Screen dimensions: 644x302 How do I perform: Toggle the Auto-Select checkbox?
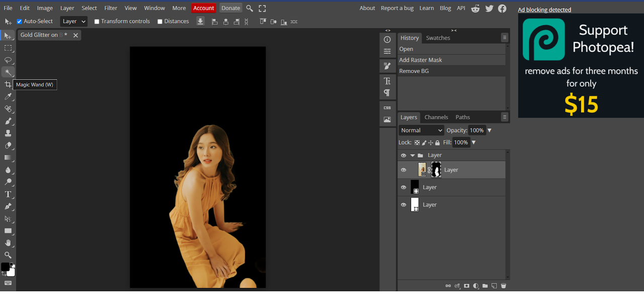[x=19, y=22]
